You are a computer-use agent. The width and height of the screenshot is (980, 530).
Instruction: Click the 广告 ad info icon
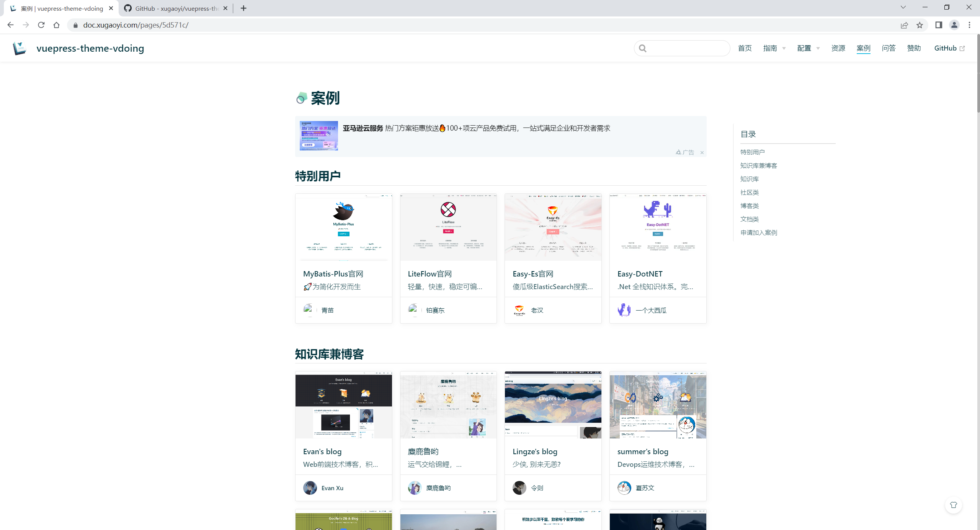685,152
